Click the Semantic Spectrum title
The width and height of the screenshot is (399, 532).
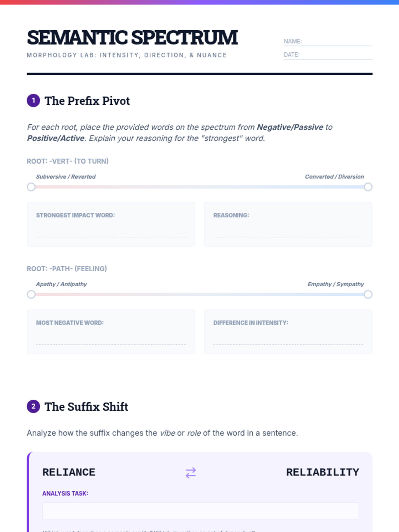(x=132, y=37)
